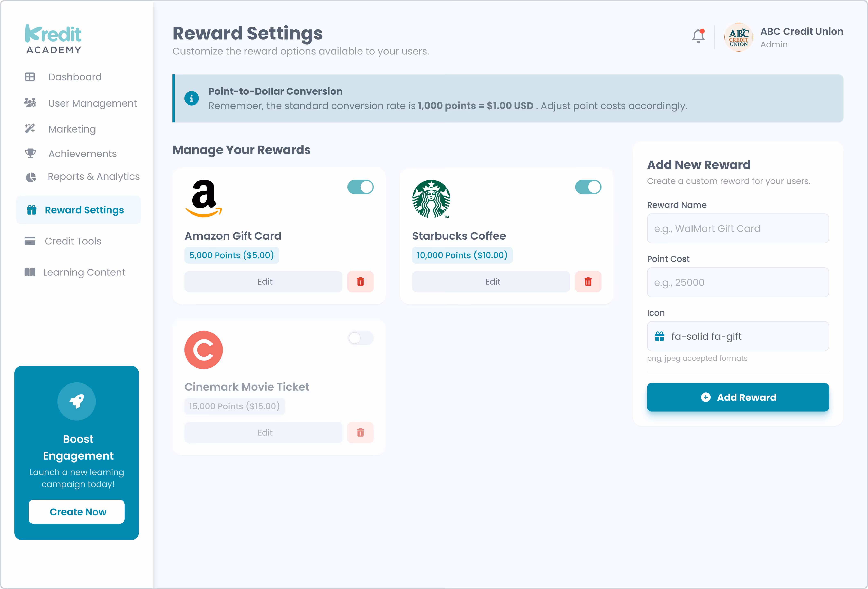
Task: Select the Reward Settings menu item
Action: tap(84, 210)
